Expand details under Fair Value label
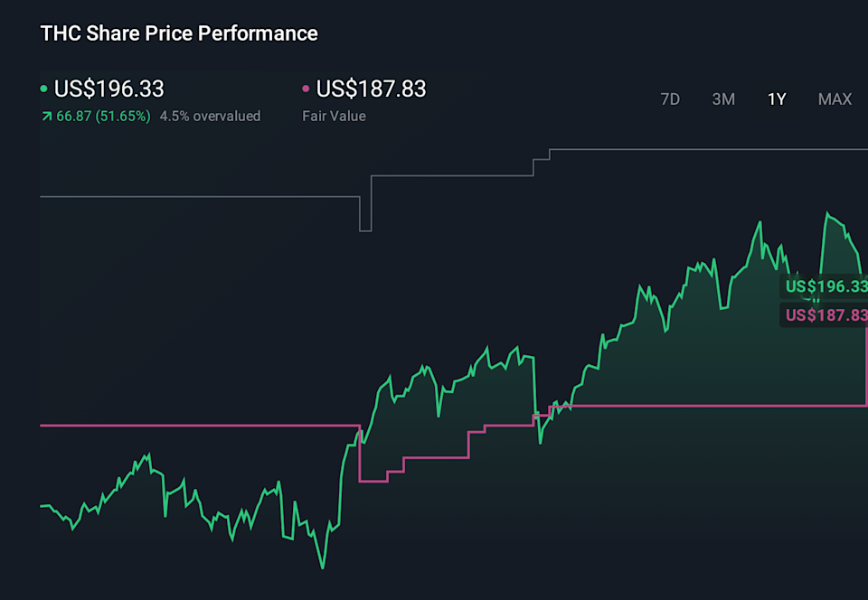The height and width of the screenshot is (600, 868). [x=334, y=116]
